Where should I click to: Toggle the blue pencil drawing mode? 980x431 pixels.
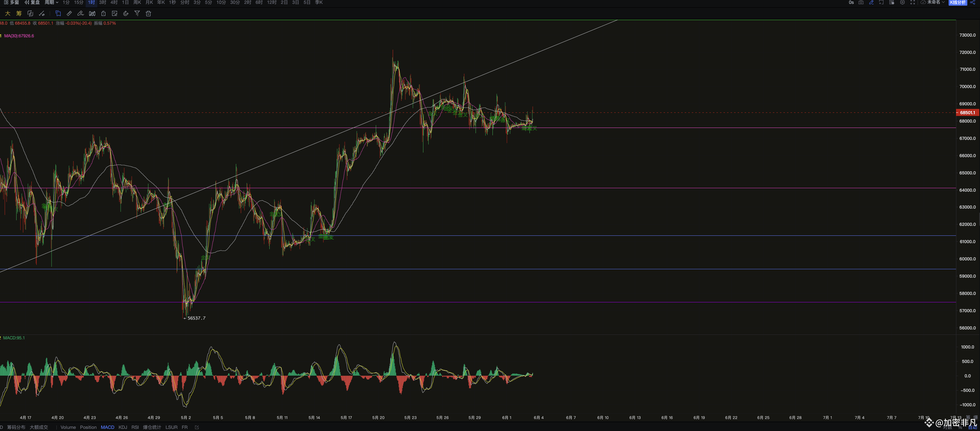(871, 2)
